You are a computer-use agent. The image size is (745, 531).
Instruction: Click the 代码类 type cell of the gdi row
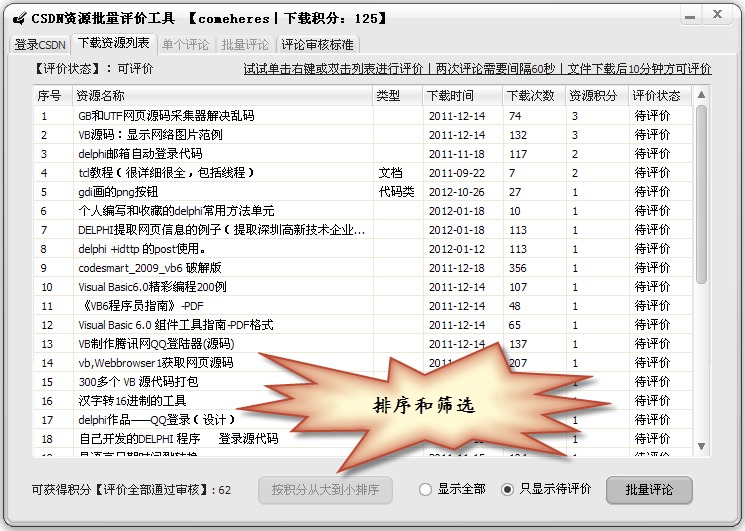[396, 192]
